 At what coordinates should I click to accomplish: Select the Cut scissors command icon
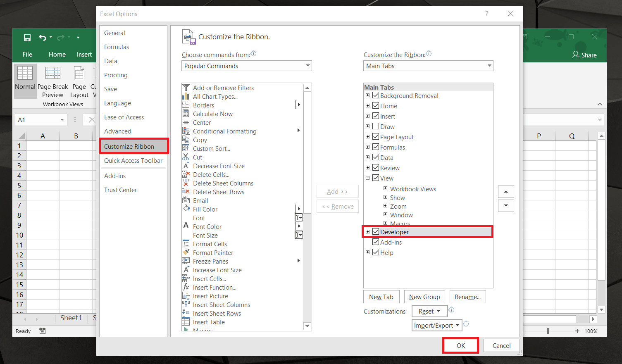pyautogui.click(x=186, y=157)
